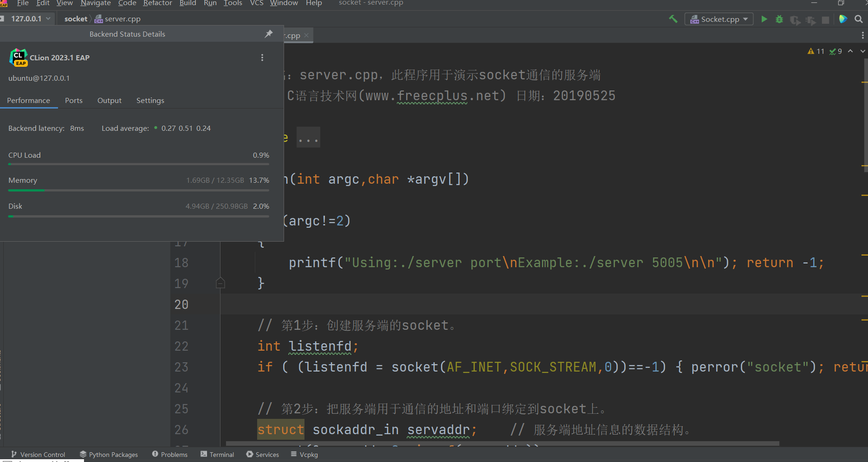Open the Build menu
Screen dimensions: 868x462
188,3
